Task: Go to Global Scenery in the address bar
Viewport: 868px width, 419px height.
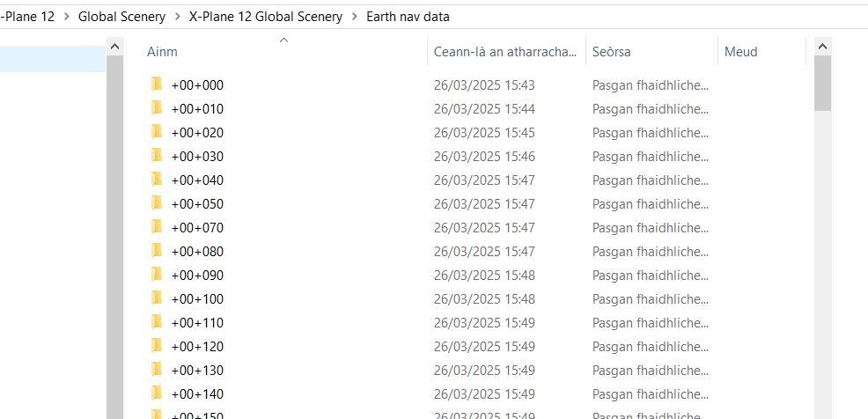Action: 121,17
